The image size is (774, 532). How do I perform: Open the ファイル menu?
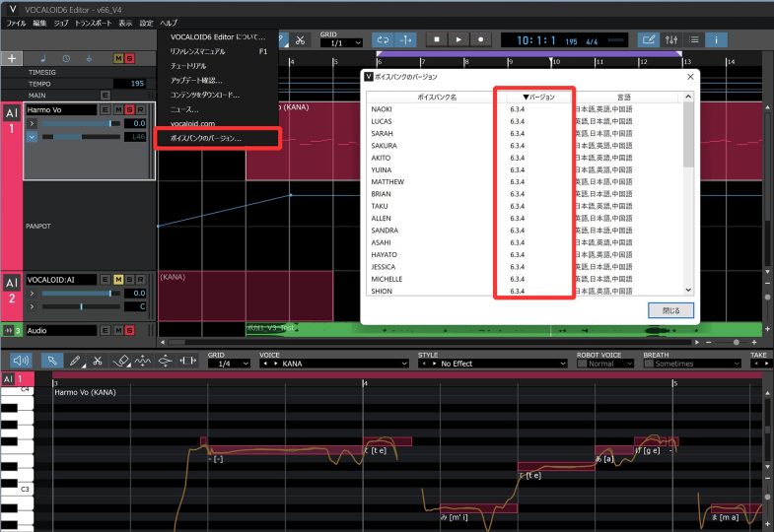tap(16, 24)
